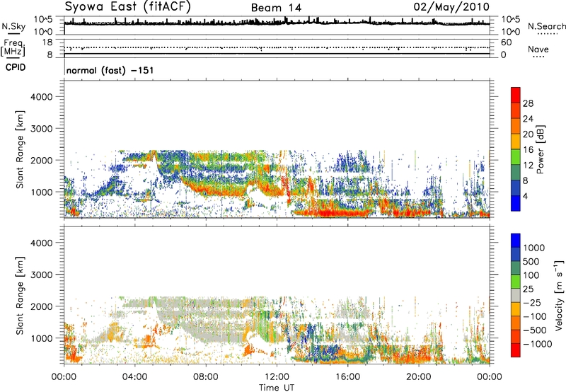Click the "16" label on the Power colorbar

(x=528, y=150)
